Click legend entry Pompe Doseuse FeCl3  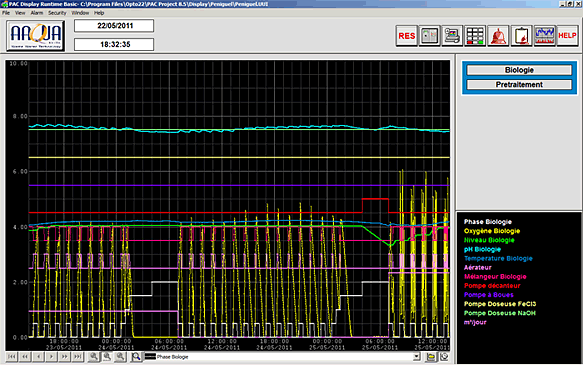pos(500,304)
